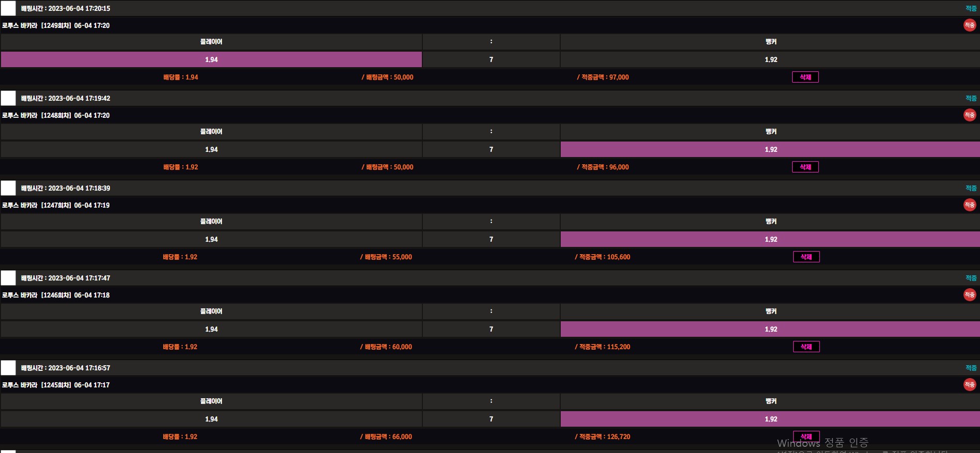
Task: Click the red 적중 badge for round 1245
Action: tap(970, 385)
